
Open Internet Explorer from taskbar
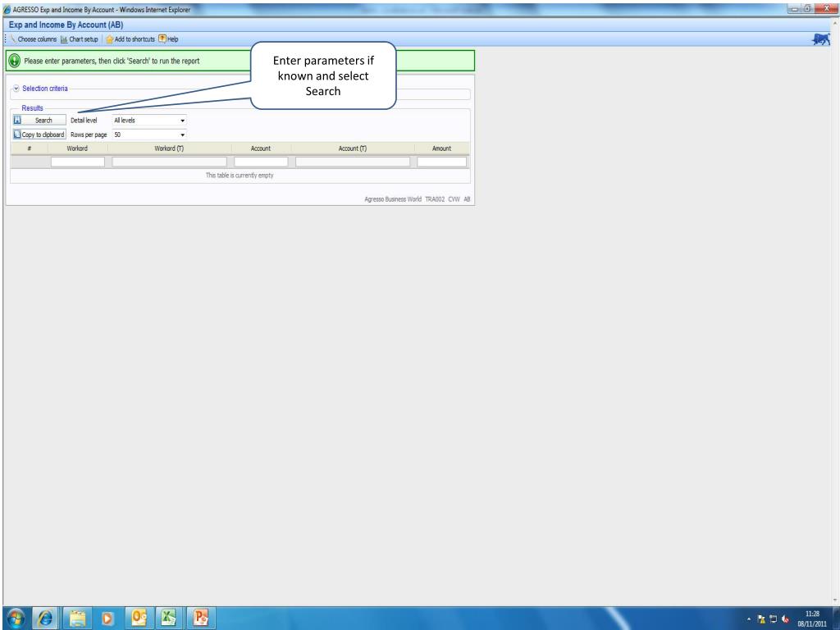[46, 619]
